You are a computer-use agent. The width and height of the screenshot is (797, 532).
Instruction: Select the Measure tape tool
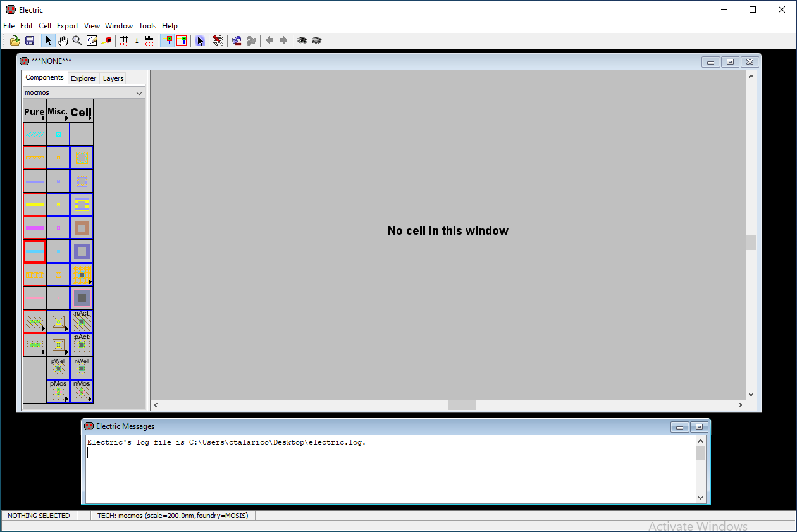tap(106, 40)
